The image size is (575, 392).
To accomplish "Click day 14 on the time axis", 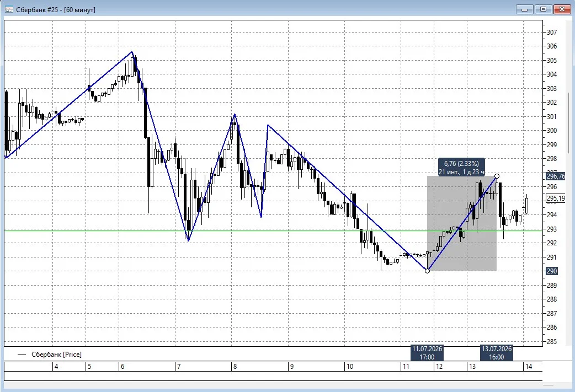I will (529, 366).
